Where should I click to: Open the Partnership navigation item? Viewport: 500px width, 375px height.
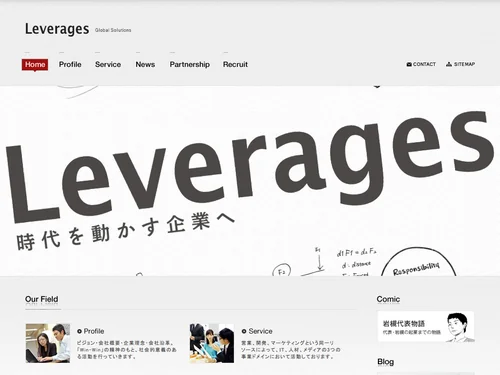(x=190, y=65)
